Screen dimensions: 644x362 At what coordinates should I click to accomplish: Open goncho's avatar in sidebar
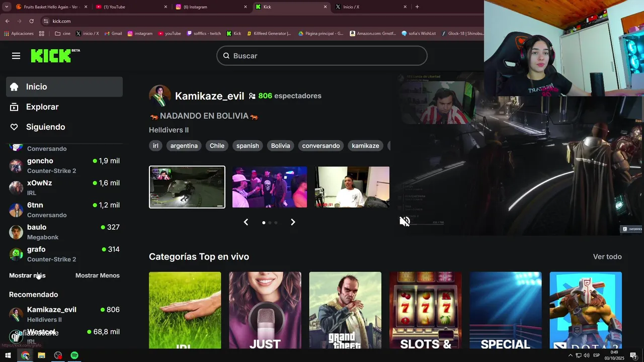[x=16, y=165]
